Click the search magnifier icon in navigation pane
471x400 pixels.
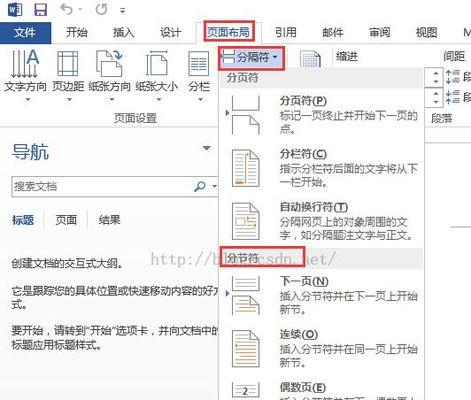[x=200, y=186]
